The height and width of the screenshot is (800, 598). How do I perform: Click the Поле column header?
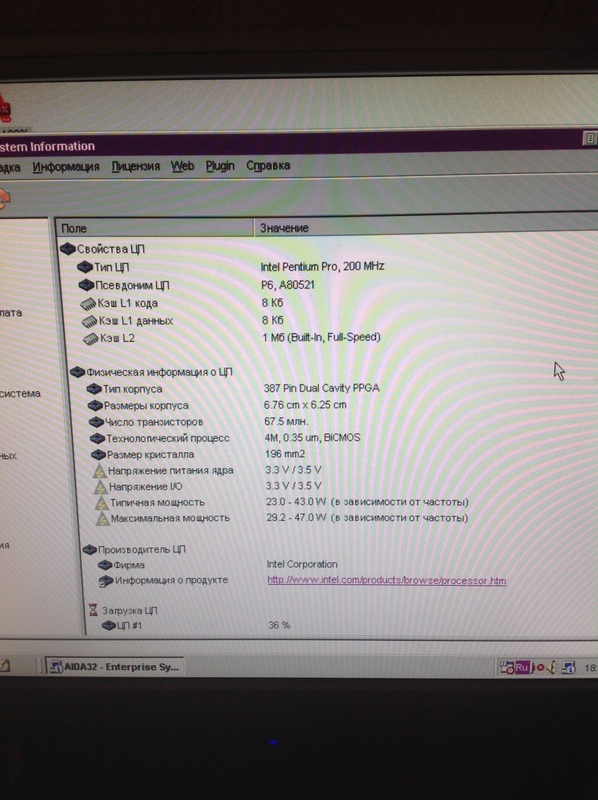[154, 228]
